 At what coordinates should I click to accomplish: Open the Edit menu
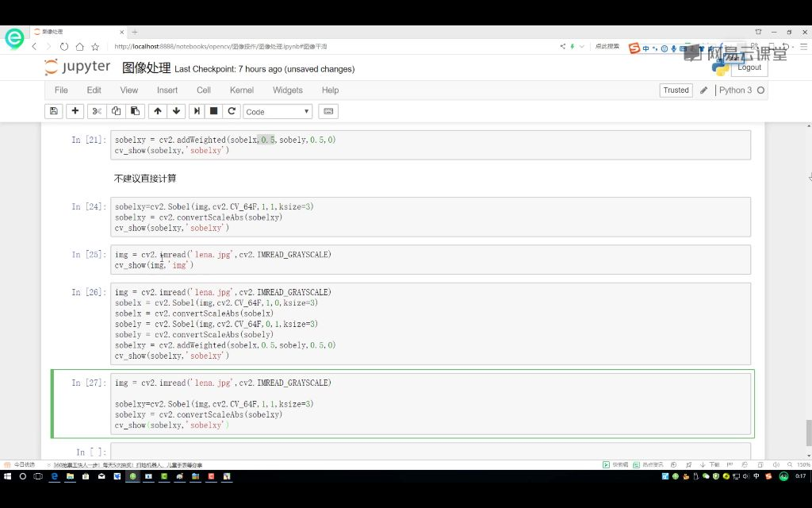coord(94,90)
